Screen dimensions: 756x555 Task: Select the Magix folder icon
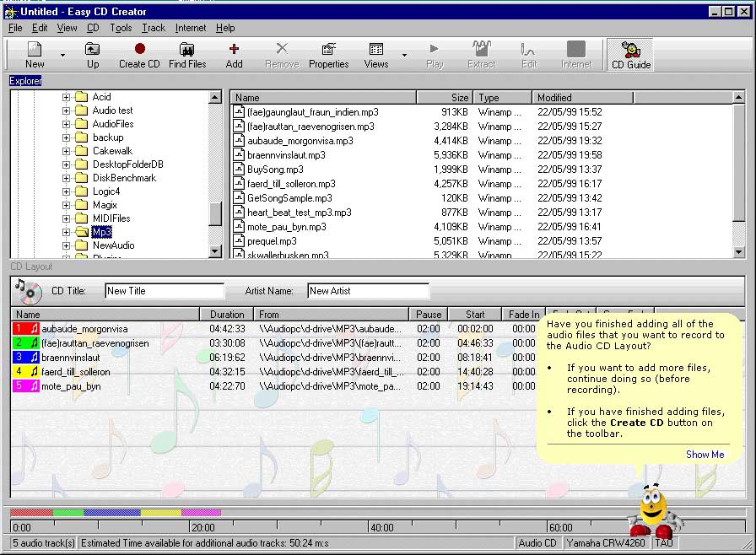[82, 205]
